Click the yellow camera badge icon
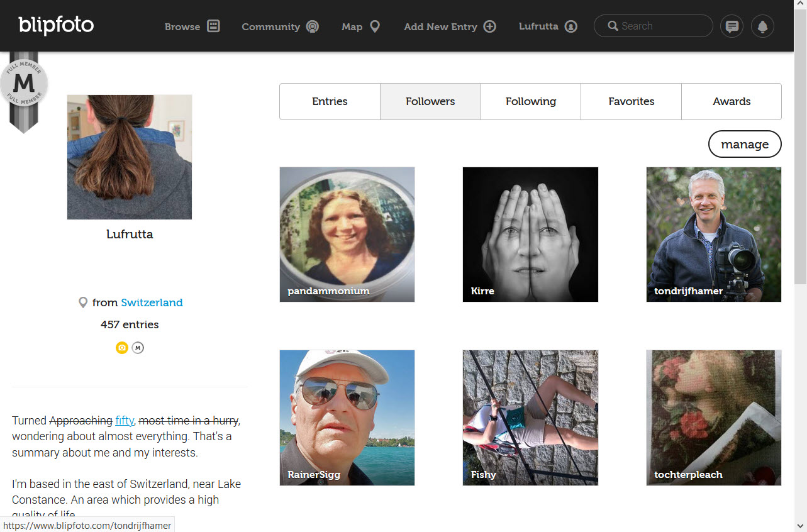This screenshot has width=807, height=532. pyautogui.click(x=122, y=348)
